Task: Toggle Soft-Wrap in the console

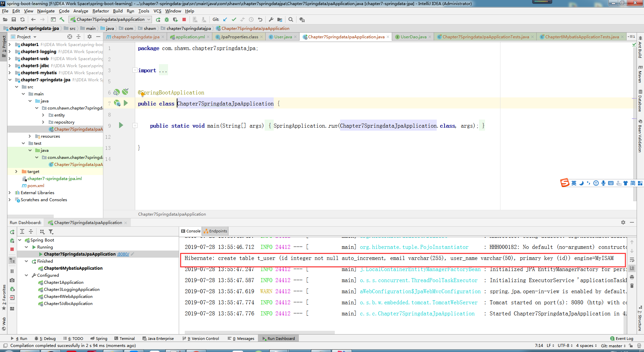Action: coord(632,260)
